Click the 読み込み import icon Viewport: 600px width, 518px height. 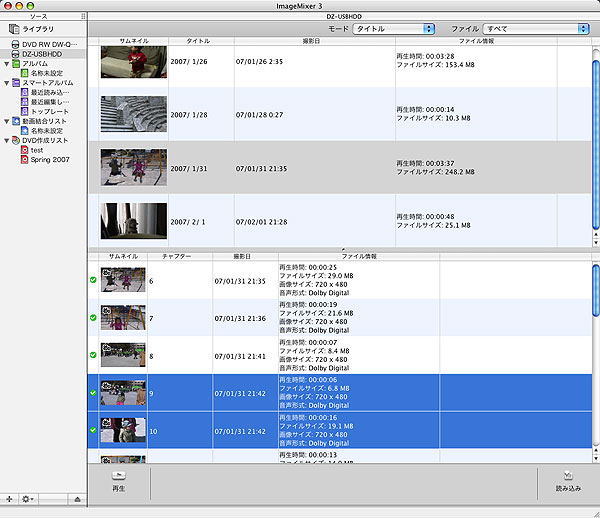pos(568,476)
